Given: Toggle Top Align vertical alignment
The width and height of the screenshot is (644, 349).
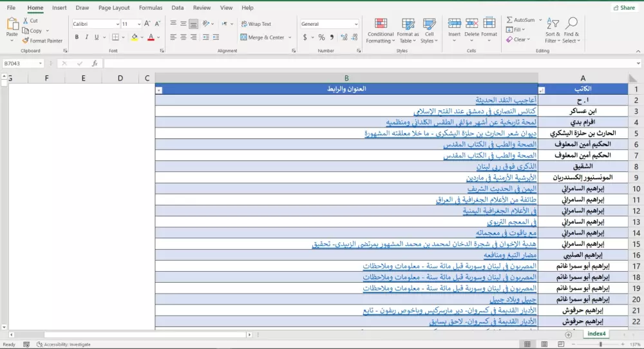Looking at the screenshot, I should 173,24.
